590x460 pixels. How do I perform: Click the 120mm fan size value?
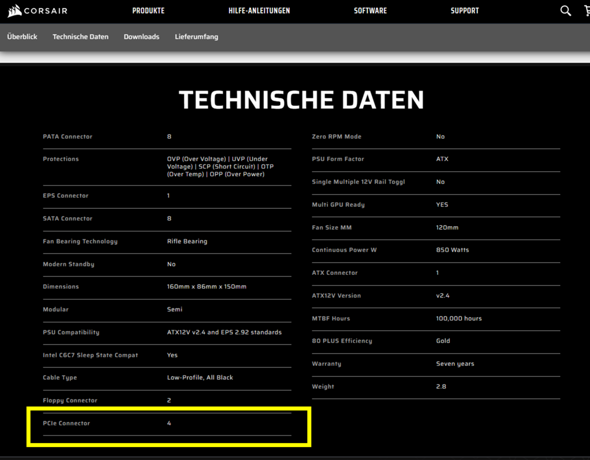point(447,228)
